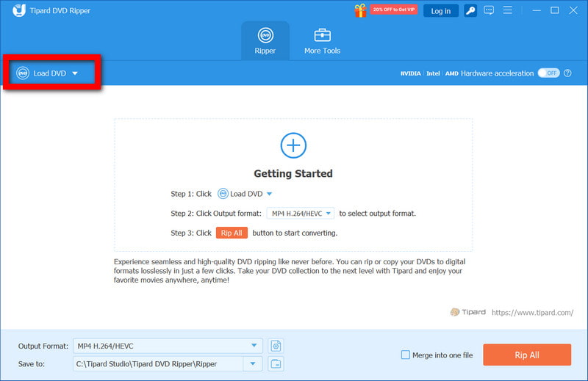588x381 pixels.
Task: Open the feedback chat bubble icon
Action: (x=489, y=10)
